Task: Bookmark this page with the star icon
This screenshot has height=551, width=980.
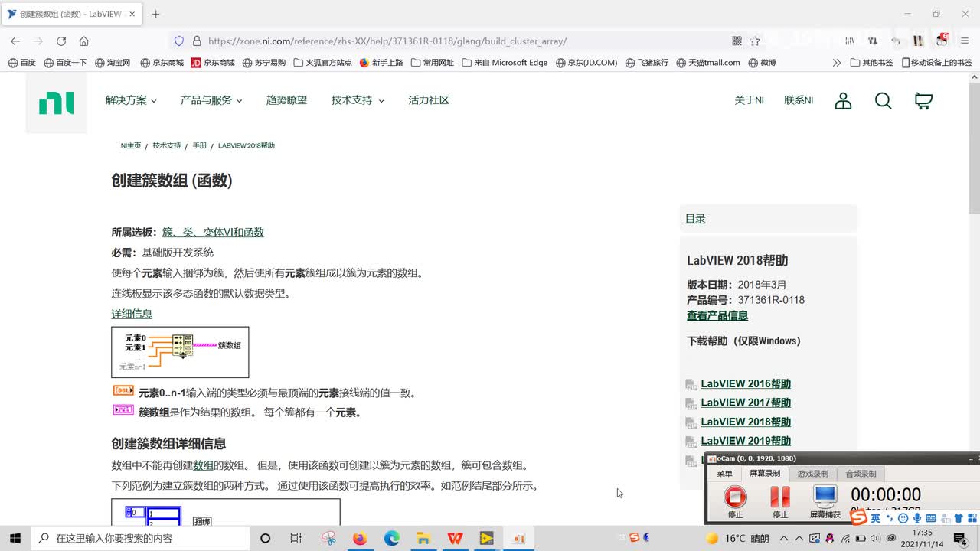Action: [x=755, y=41]
